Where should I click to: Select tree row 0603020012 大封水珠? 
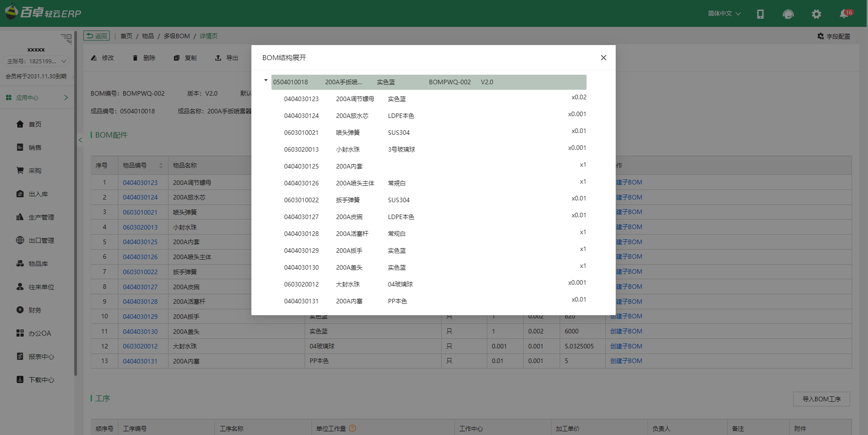pyautogui.click(x=434, y=284)
